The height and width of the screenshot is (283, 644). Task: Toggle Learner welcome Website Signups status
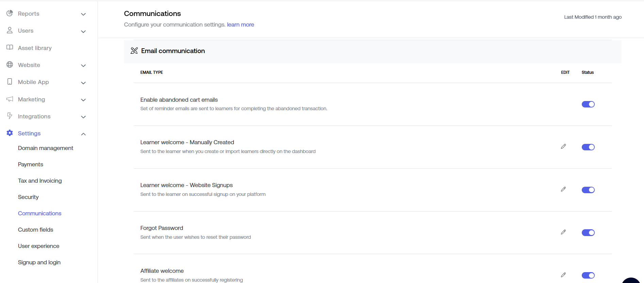(x=588, y=190)
